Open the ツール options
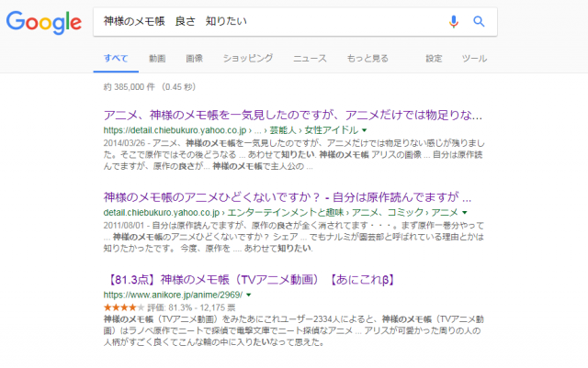 coord(474,59)
